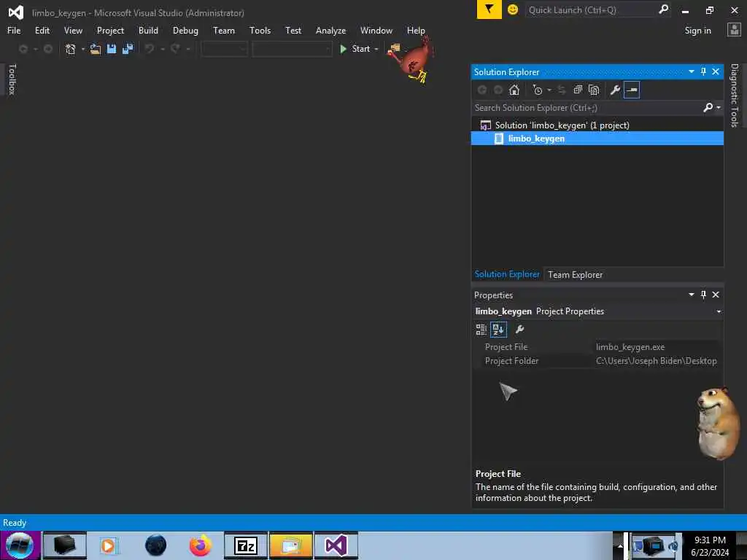Click the Undo toolbar arrow

coord(150,49)
